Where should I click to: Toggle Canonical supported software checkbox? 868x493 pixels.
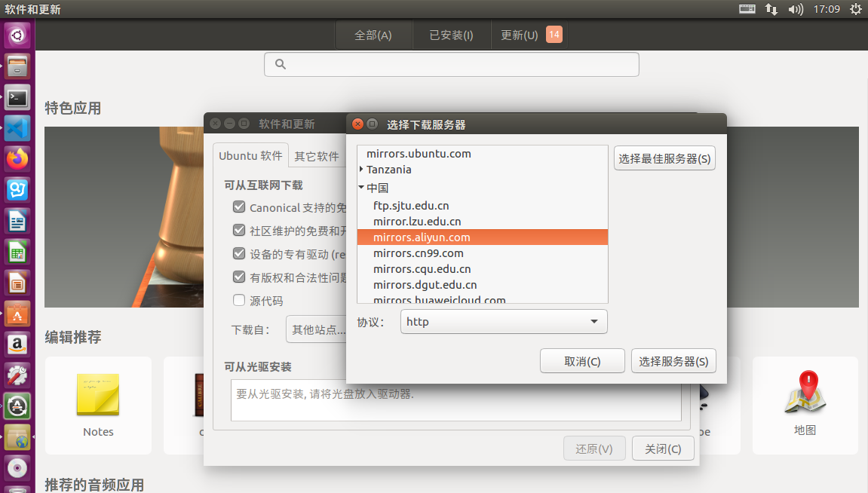click(x=239, y=207)
